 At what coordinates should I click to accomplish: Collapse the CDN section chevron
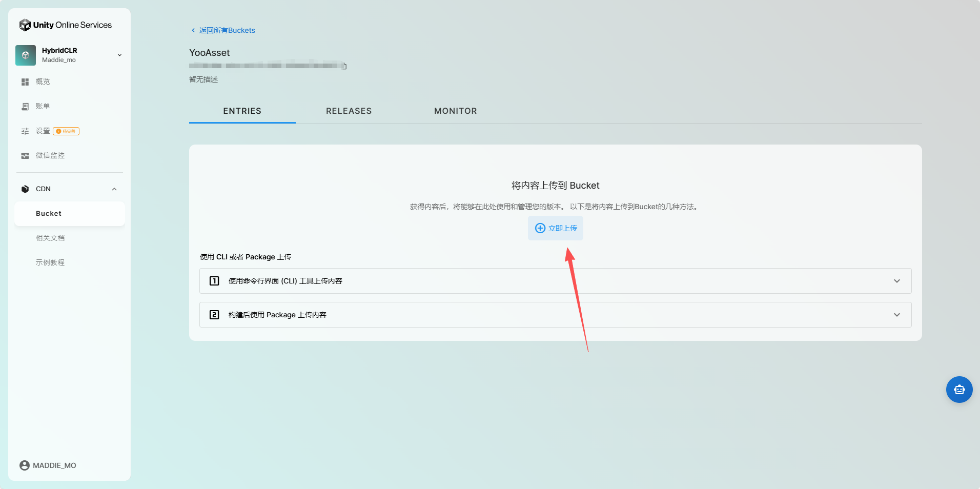pos(114,189)
